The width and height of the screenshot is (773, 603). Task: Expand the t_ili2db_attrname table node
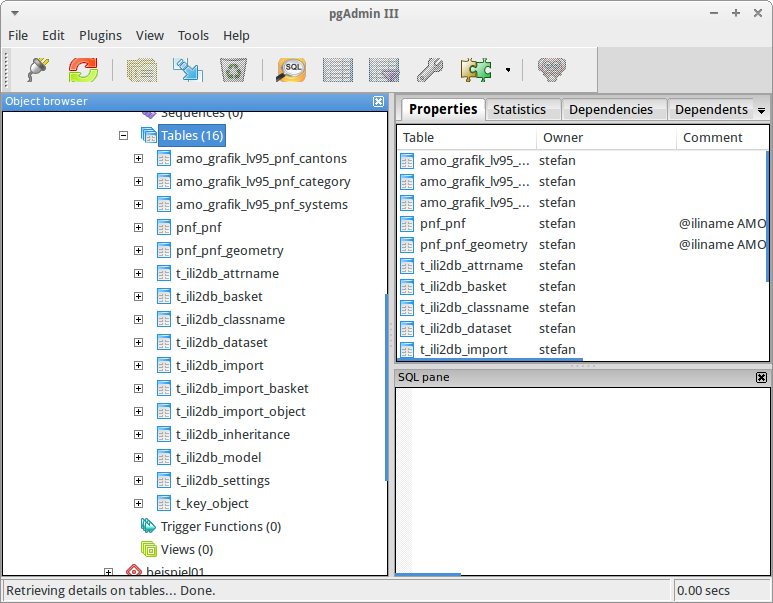[x=139, y=273]
